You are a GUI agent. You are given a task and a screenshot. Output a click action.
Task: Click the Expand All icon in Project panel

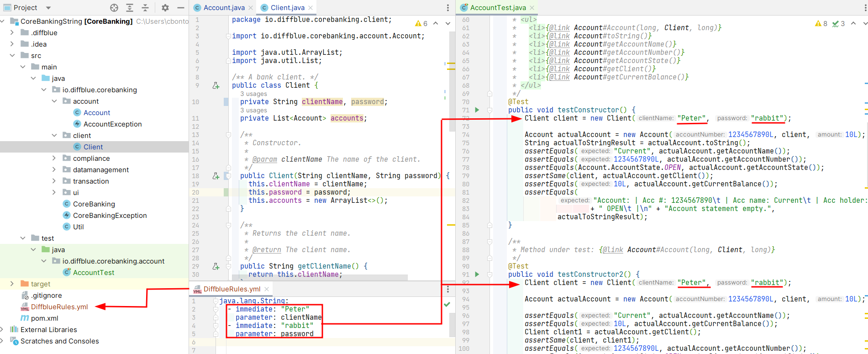tap(130, 8)
